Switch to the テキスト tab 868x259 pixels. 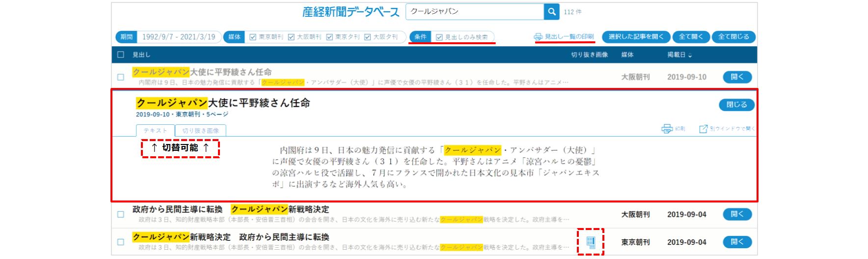pyautogui.click(x=155, y=131)
